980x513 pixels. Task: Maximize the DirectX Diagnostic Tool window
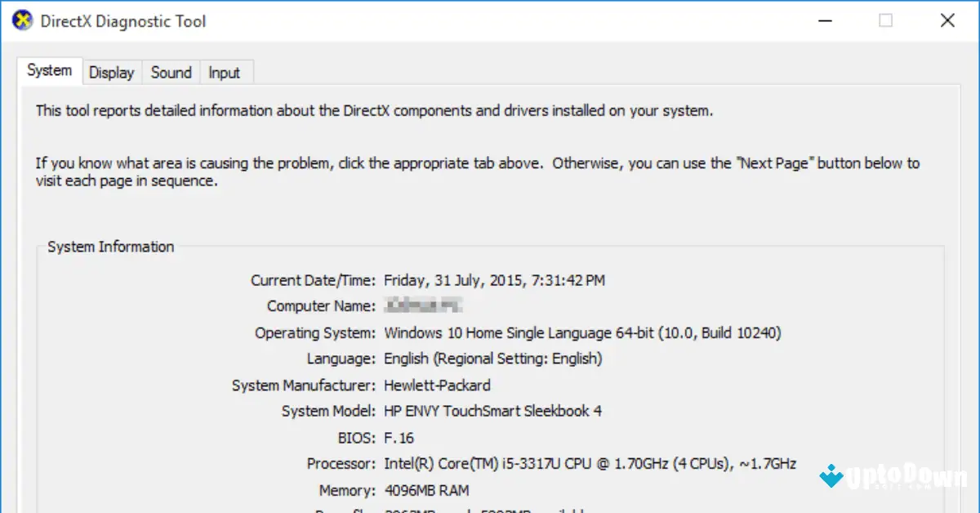tap(886, 20)
